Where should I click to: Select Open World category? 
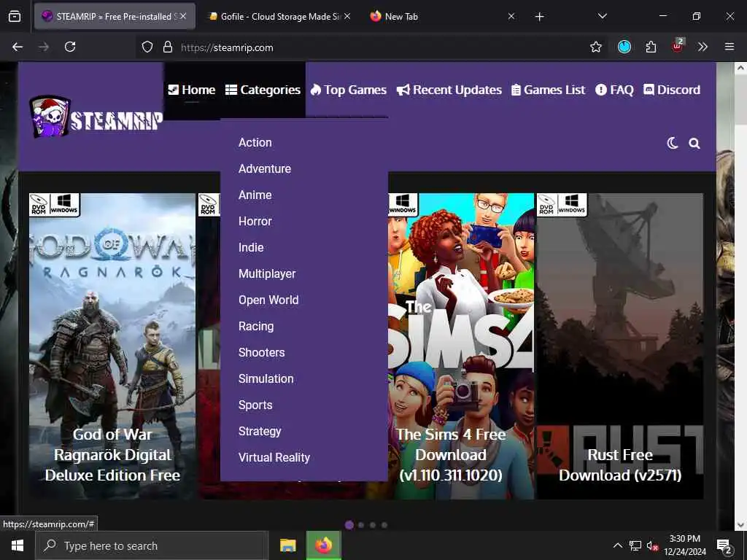pos(268,300)
